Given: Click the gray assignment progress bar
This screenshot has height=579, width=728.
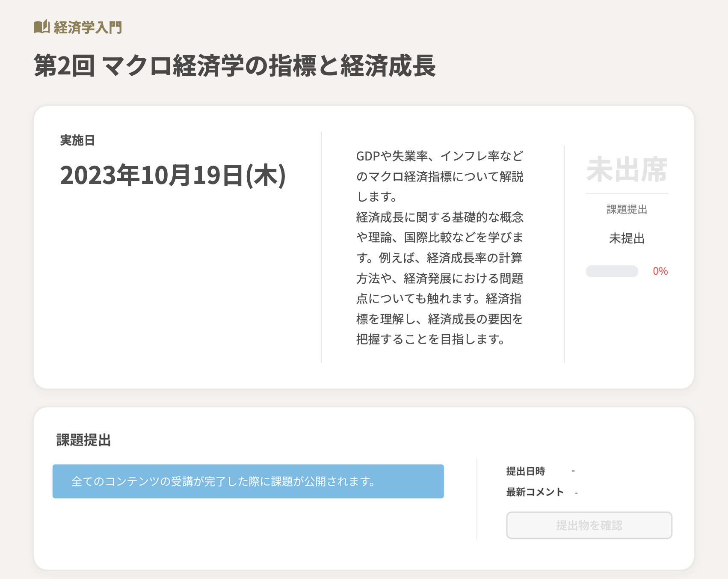Looking at the screenshot, I should pos(612,271).
